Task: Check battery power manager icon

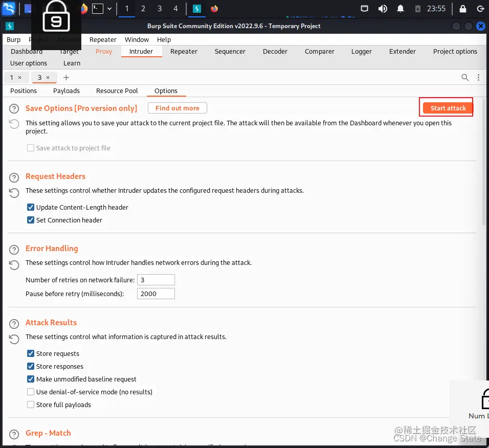Action: coord(418,9)
